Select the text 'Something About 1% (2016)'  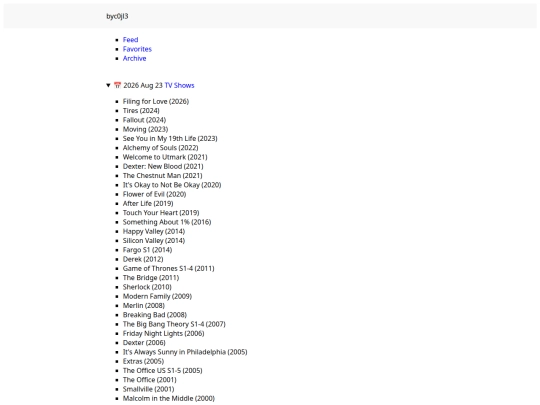(x=167, y=222)
